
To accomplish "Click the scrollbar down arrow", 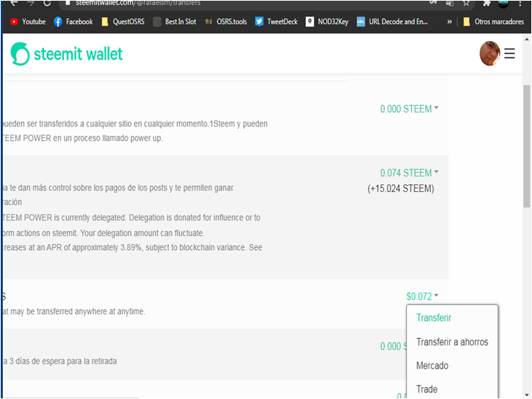I will point(527,395).
